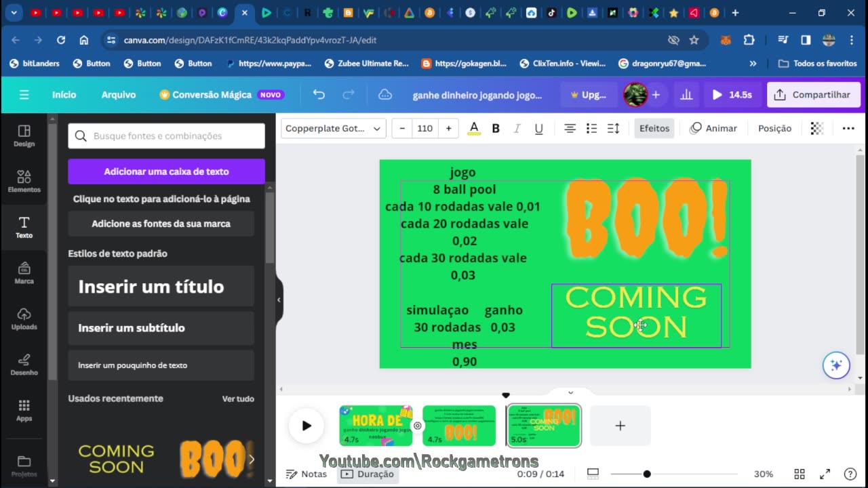Open the Início menu
The image size is (868, 488).
pyautogui.click(x=64, y=95)
